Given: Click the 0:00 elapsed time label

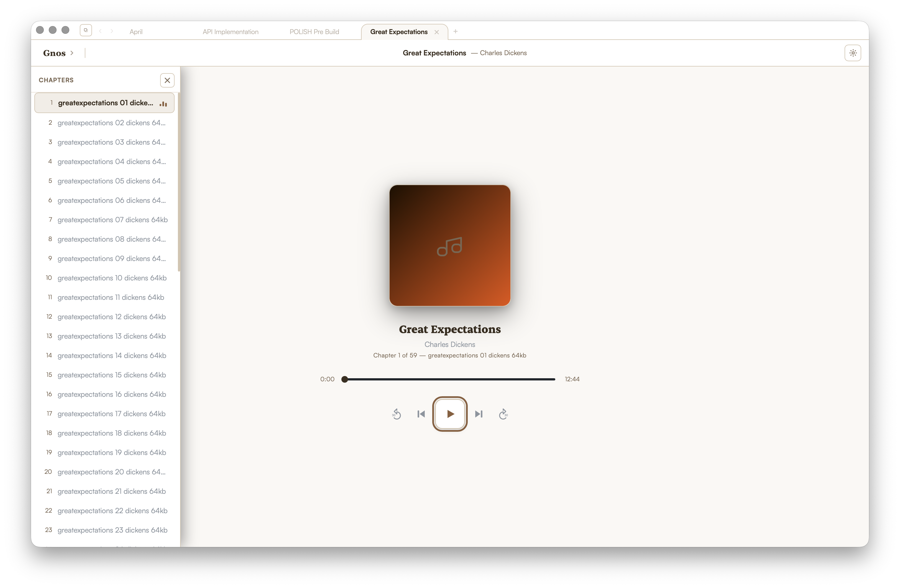Looking at the screenshot, I should click(x=328, y=379).
